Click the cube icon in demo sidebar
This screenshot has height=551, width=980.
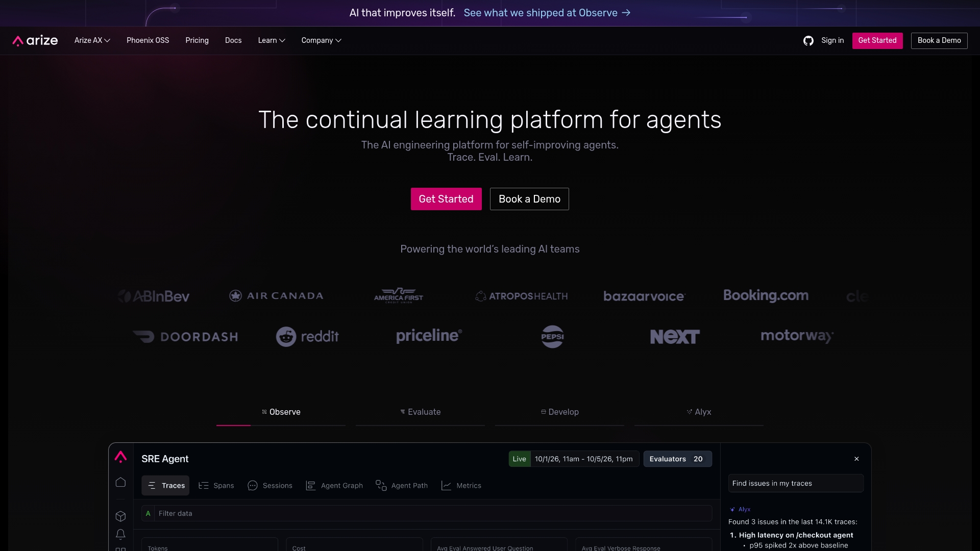[120, 516]
